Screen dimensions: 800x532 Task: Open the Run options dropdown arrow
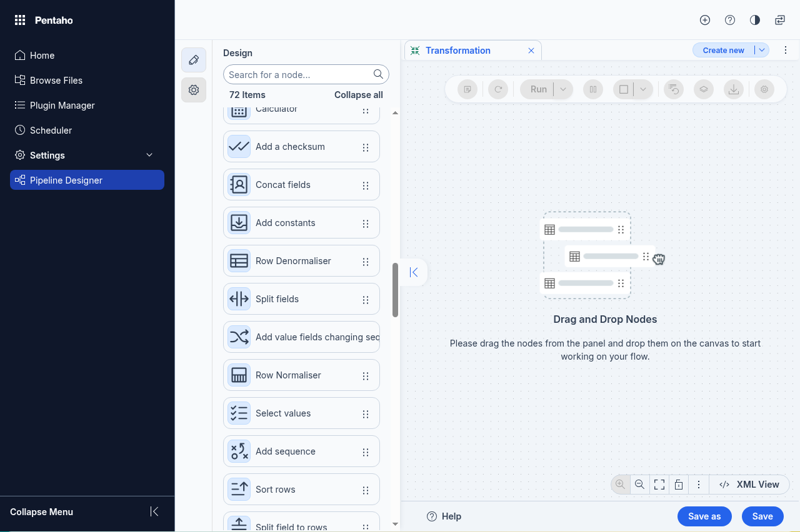(563, 89)
